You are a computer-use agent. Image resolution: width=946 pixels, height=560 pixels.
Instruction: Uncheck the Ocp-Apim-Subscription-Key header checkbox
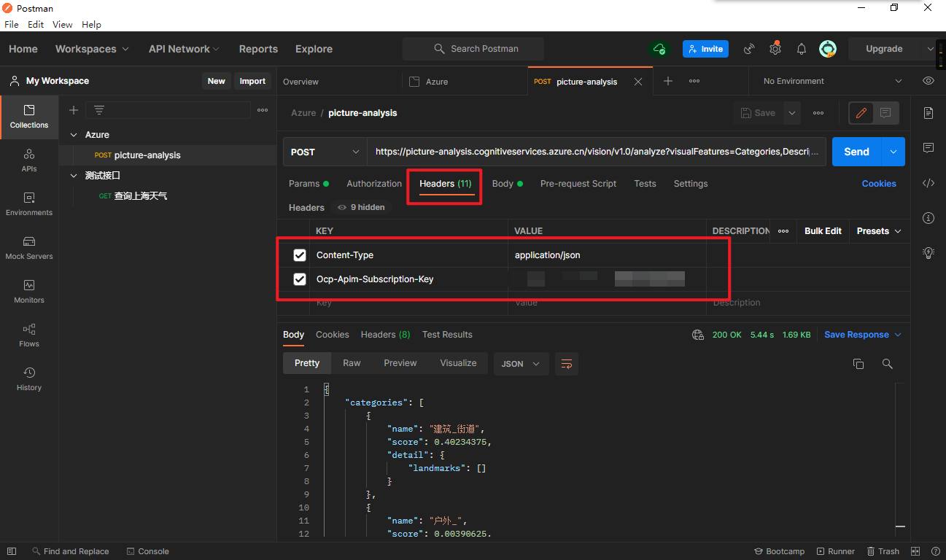click(x=300, y=279)
